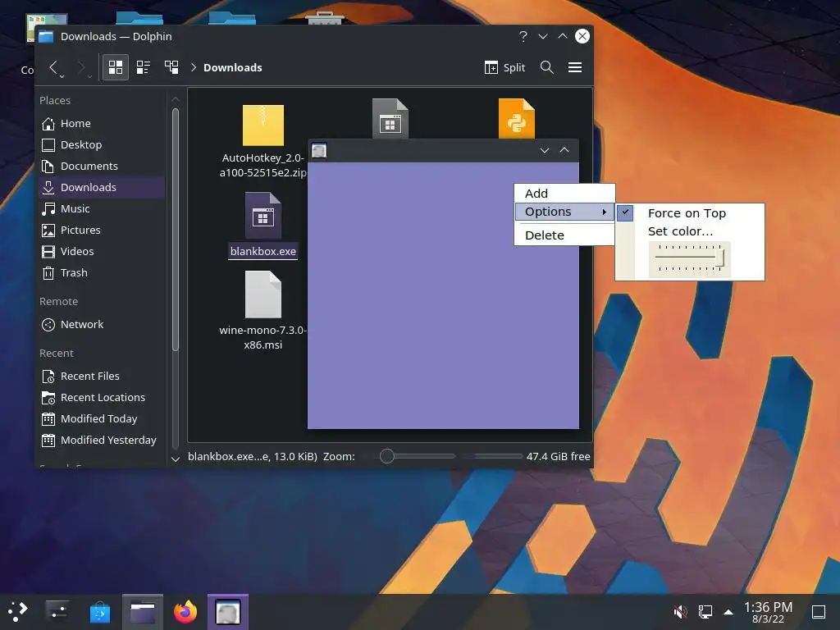Open Trash in Places panel
Image resolution: width=840 pixels, height=630 pixels.
coord(102,272)
